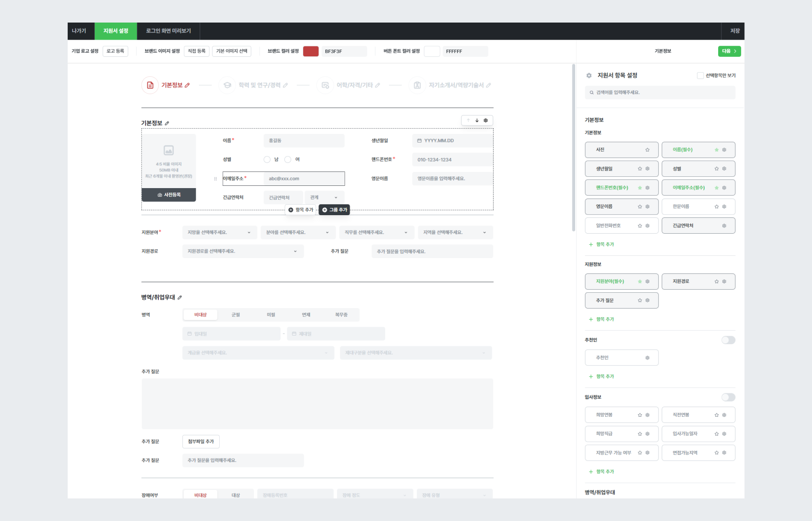Image resolution: width=812 pixels, height=521 pixels.
Task: Click the dark 그룹 추가 button
Action: click(334, 210)
